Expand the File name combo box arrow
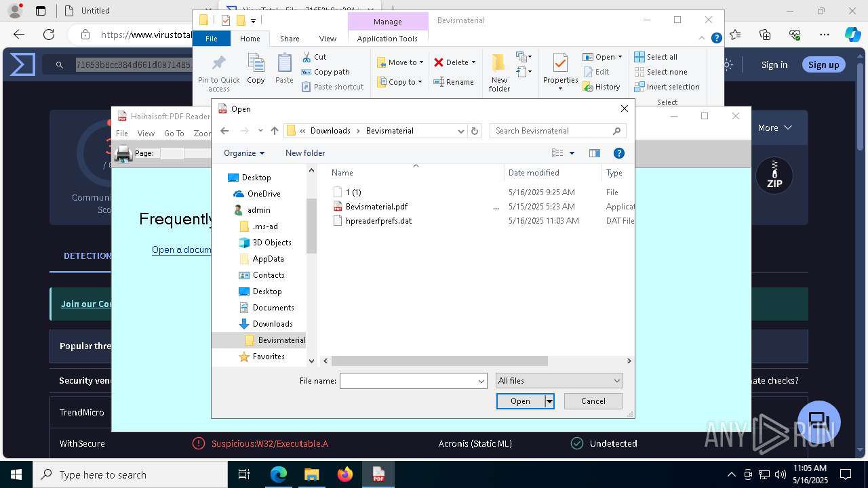Viewport: 868px width, 488px height. tap(481, 381)
